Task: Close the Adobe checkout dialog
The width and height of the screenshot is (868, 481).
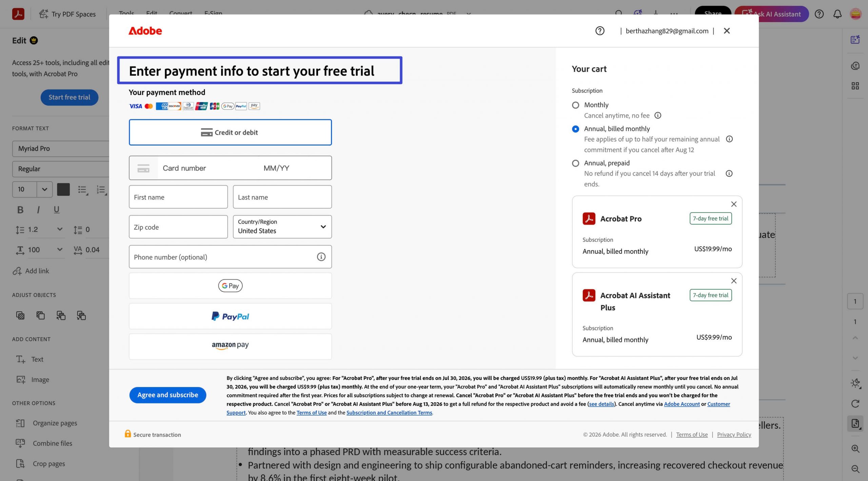Action: point(727,31)
